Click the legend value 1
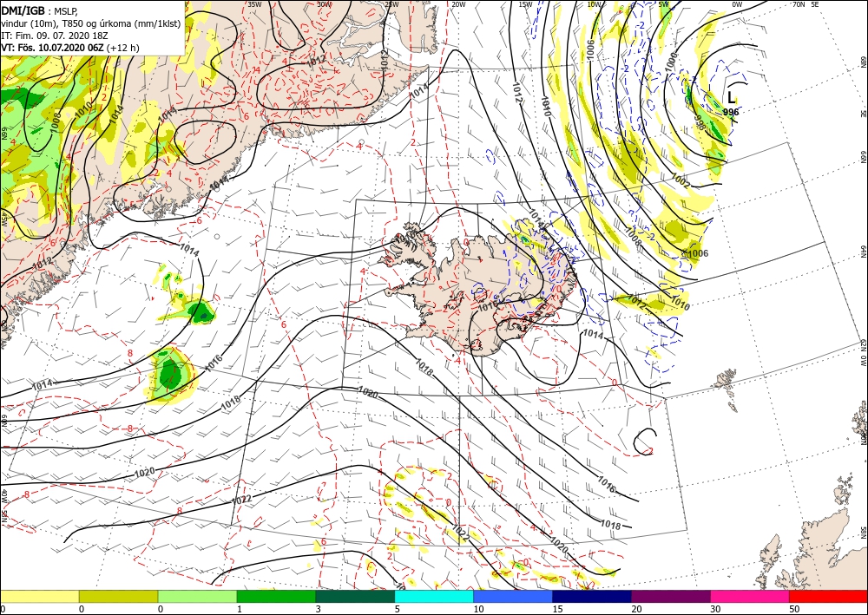This screenshot has height=615, width=868. point(240,609)
